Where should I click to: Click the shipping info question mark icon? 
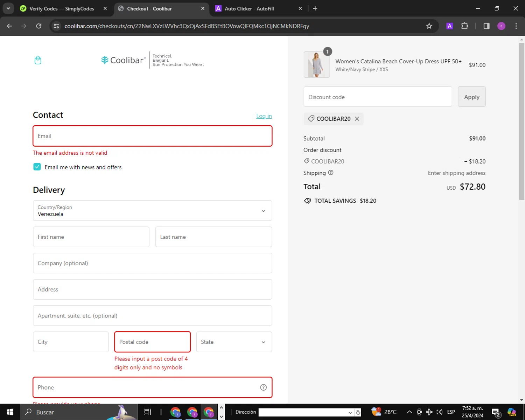(x=331, y=173)
